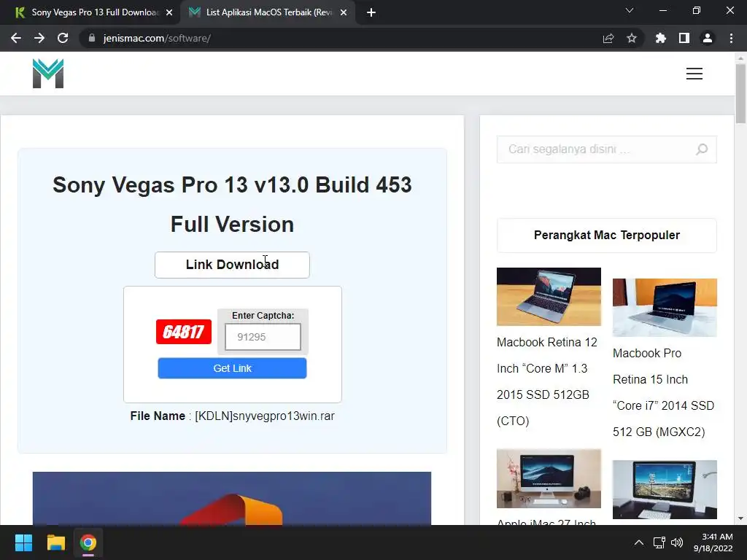
Task: Open the taskbar clock and date
Action: (x=713, y=542)
